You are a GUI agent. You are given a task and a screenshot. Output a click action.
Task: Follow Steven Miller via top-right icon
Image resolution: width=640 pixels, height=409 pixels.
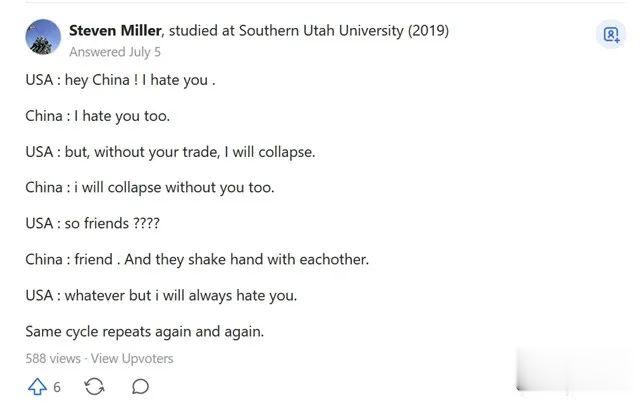click(609, 35)
